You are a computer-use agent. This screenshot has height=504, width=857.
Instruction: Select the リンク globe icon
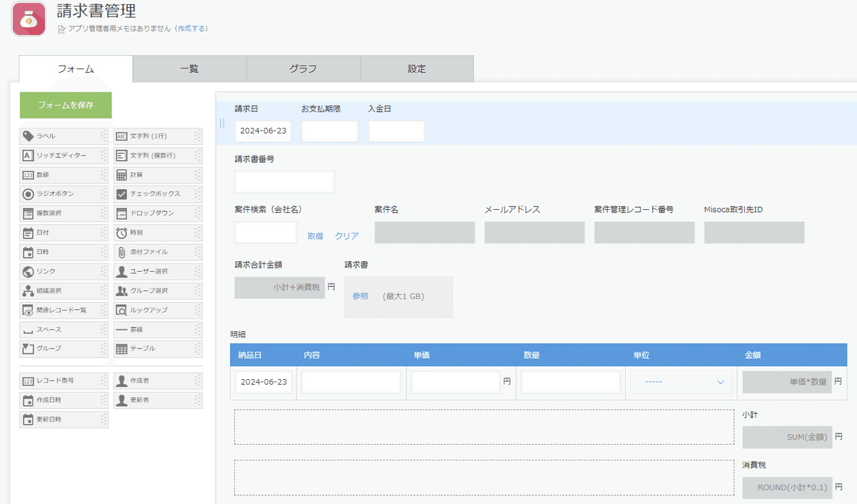point(28,271)
